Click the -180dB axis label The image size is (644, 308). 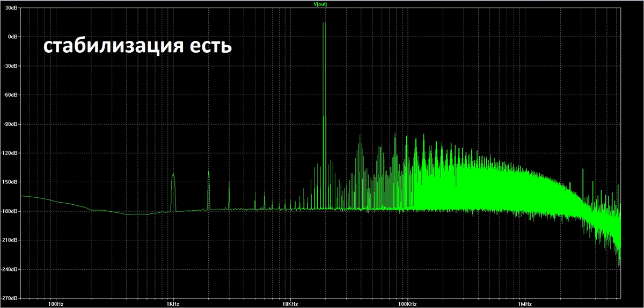[10, 211]
